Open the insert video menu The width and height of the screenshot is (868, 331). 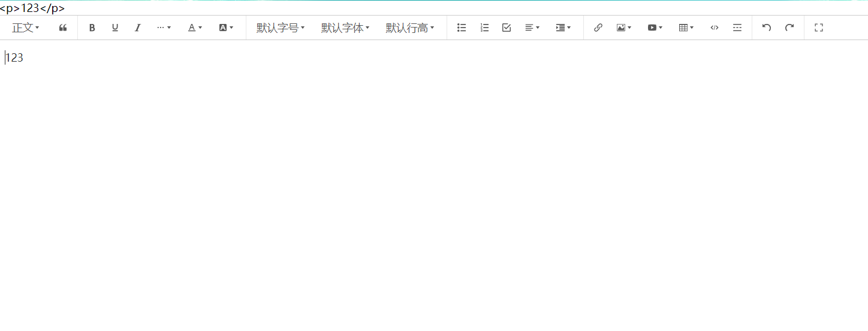pyautogui.click(x=655, y=28)
